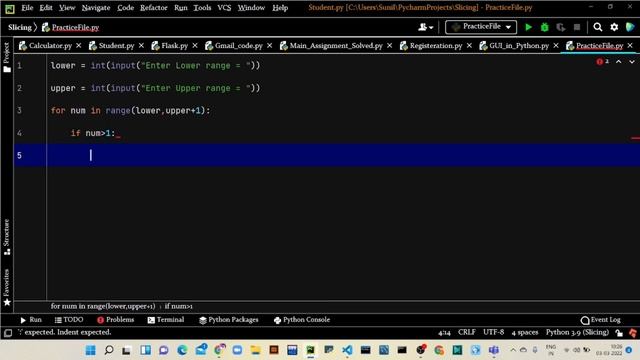Open Python Packages tool window

229,320
